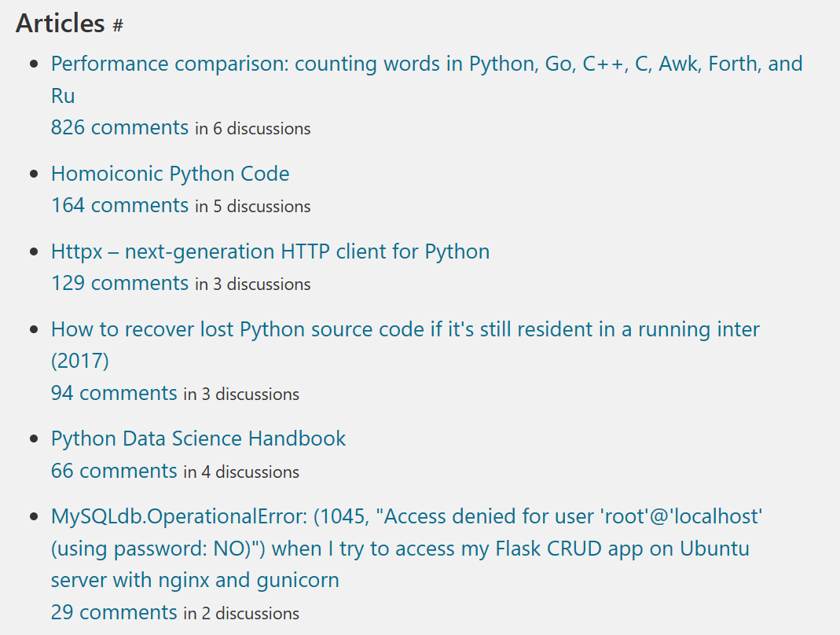
Task: Open the 129 comments link
Action: (119, 283)
